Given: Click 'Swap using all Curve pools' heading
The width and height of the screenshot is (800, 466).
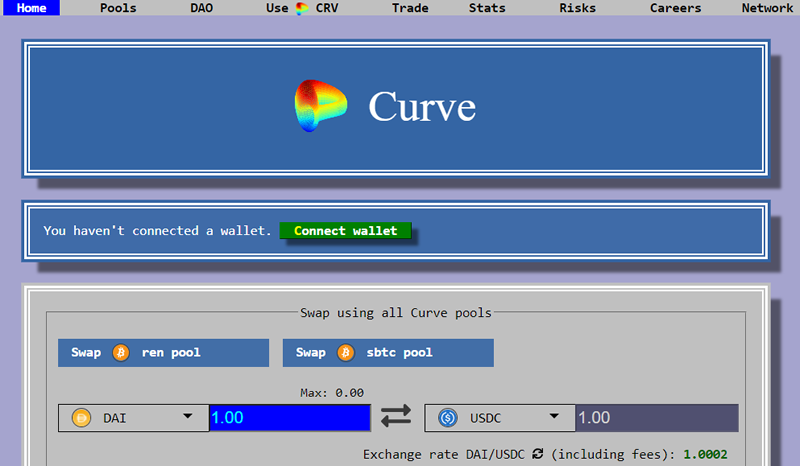Looking at the screenshot, I should coord(396,312).
